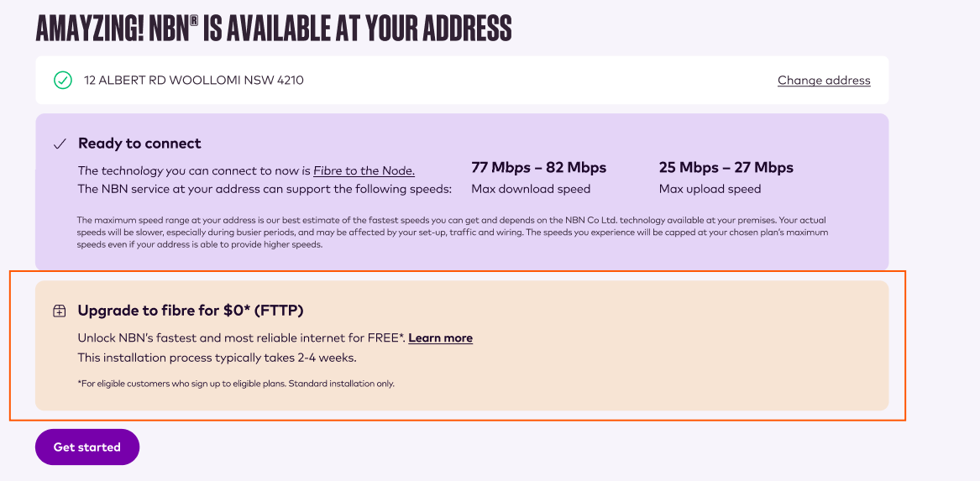Click the NBN is available page heading
The width and height of the screenshot is (980, 481).
[274, 28]
